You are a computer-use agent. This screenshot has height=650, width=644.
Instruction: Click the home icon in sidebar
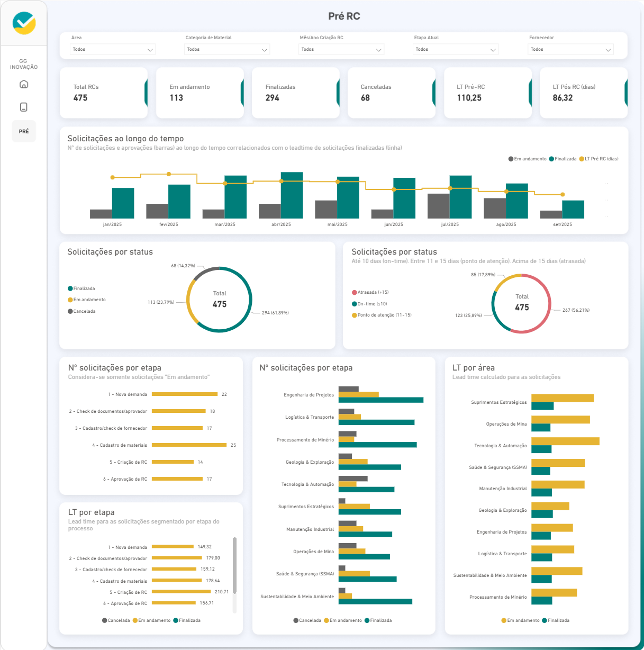pos(23,84)
